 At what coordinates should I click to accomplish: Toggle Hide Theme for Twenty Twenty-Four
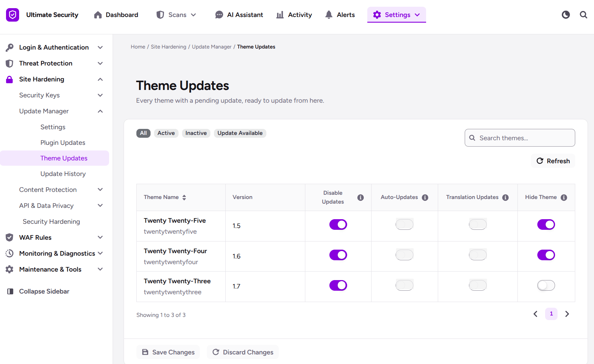click(546, 255)
